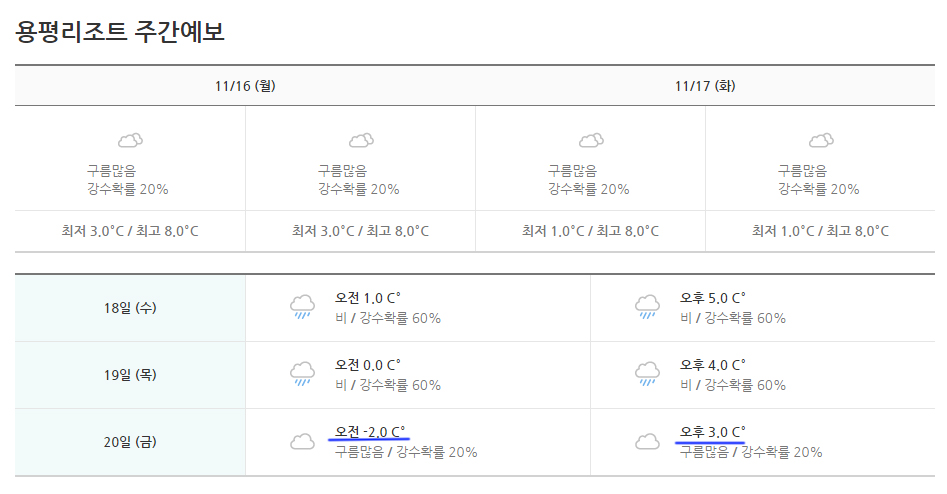Click the rain icon for 19일 오후
The width and height of the screenshot is (947, 494).
click(647, 374)
